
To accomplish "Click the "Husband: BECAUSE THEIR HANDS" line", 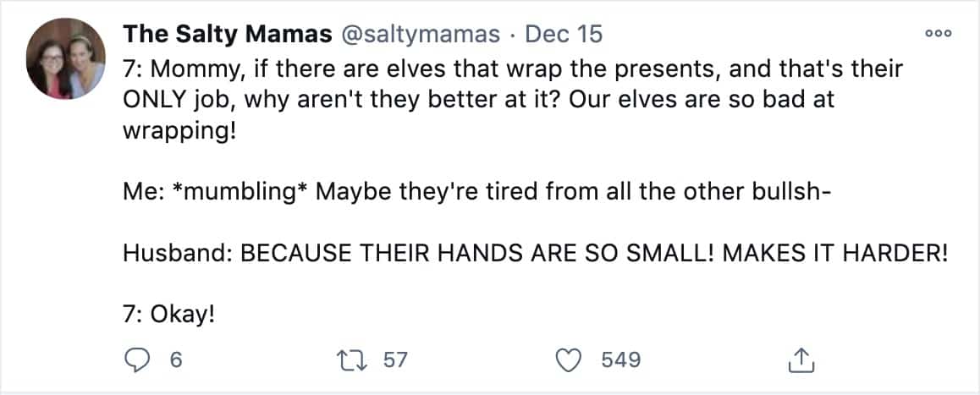I will [536, 254].
